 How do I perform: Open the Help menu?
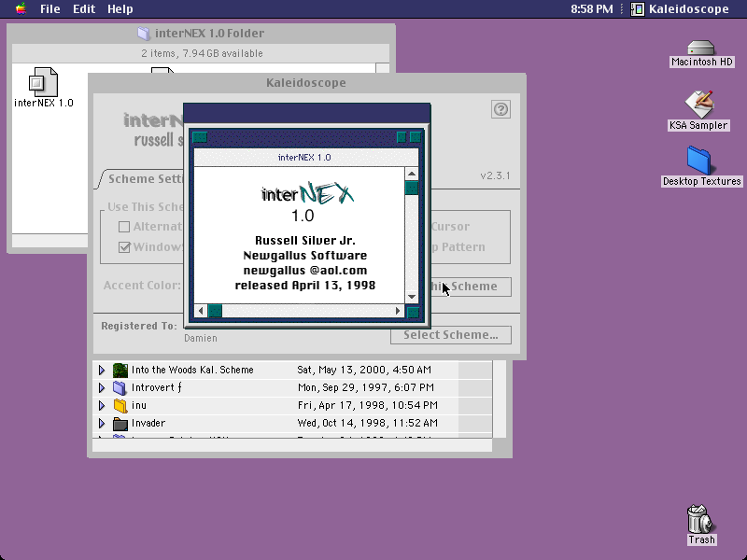click(120, 8)
